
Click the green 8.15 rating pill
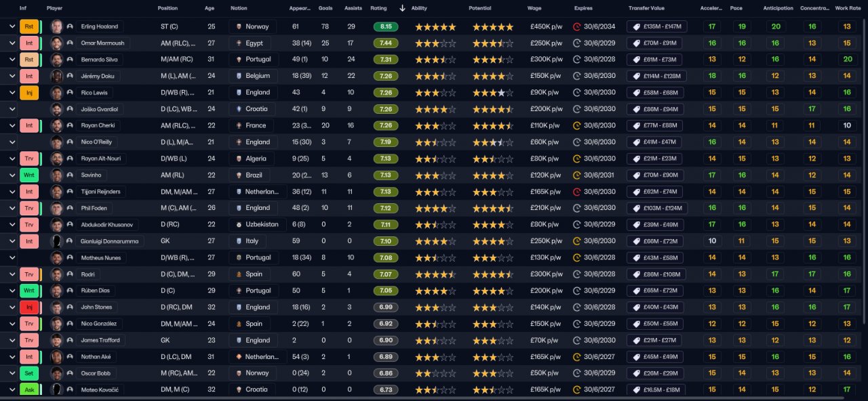(x=386, y=26)
